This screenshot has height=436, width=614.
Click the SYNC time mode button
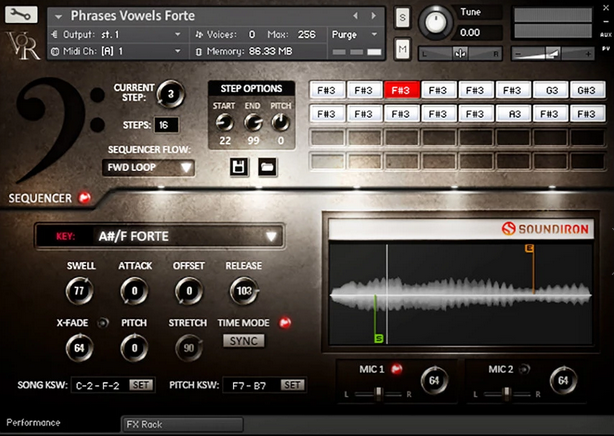point(244,341)
